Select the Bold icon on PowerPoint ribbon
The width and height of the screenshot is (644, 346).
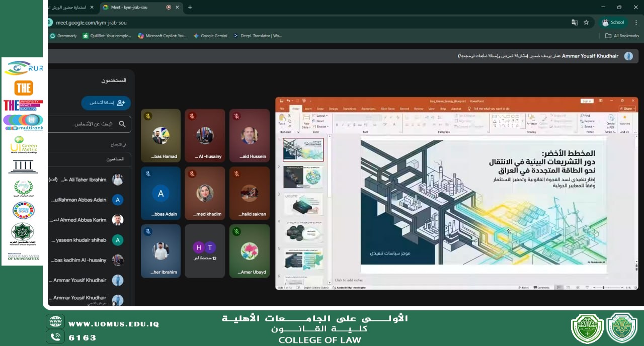337,125
